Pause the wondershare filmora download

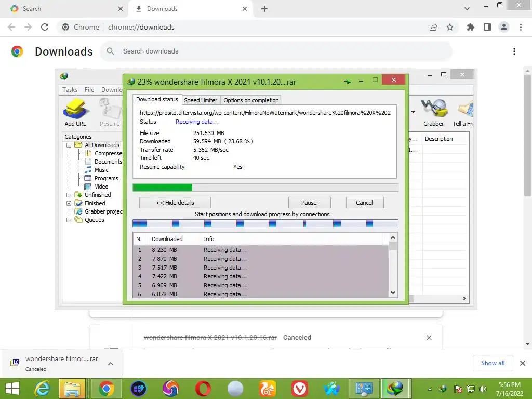309,203
